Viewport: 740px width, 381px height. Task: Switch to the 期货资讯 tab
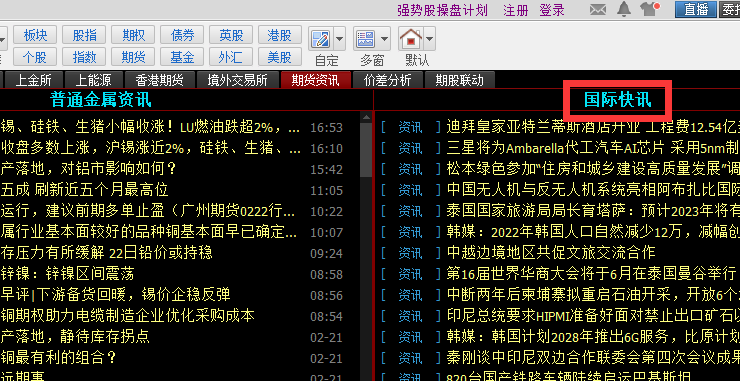point(315,80)
